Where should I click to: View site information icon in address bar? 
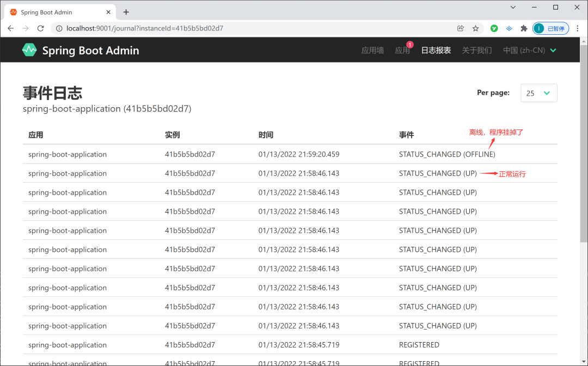59,28
